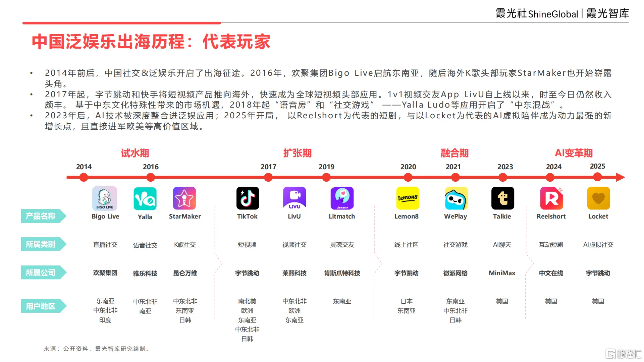
Task: Select the 2020 timeline marker
Action: [x=408, y=177]
